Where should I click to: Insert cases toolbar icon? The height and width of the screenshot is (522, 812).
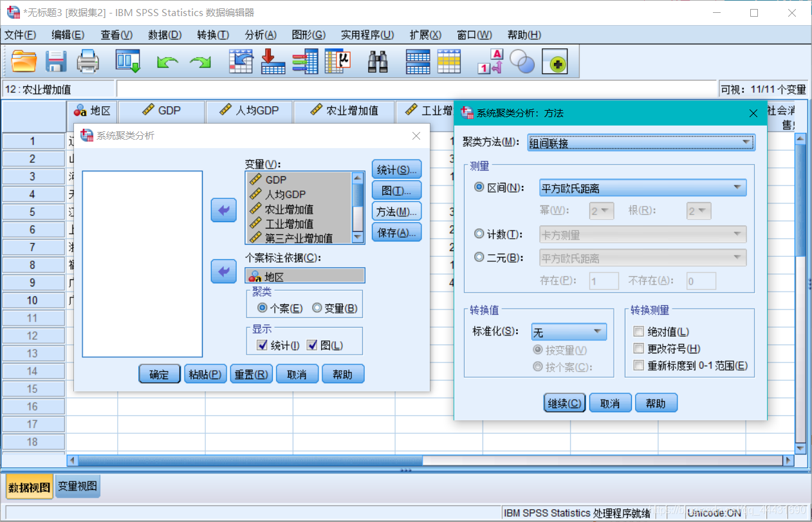tap(418, 61)
